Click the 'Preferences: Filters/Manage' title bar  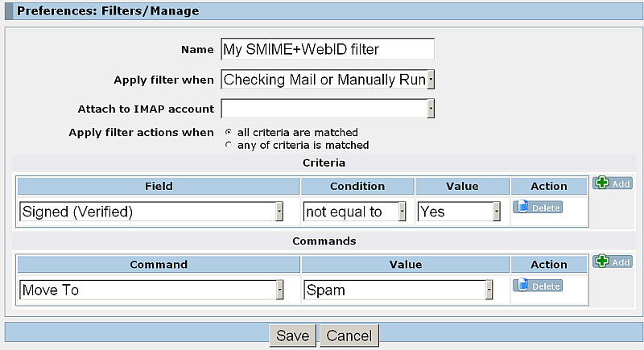tap(324, 10)
